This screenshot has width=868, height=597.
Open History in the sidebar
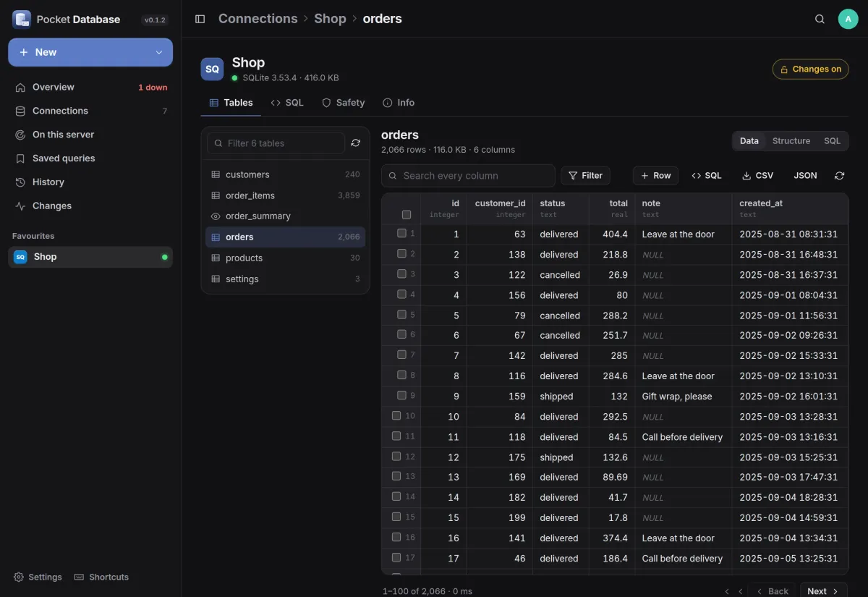[90, 182]
